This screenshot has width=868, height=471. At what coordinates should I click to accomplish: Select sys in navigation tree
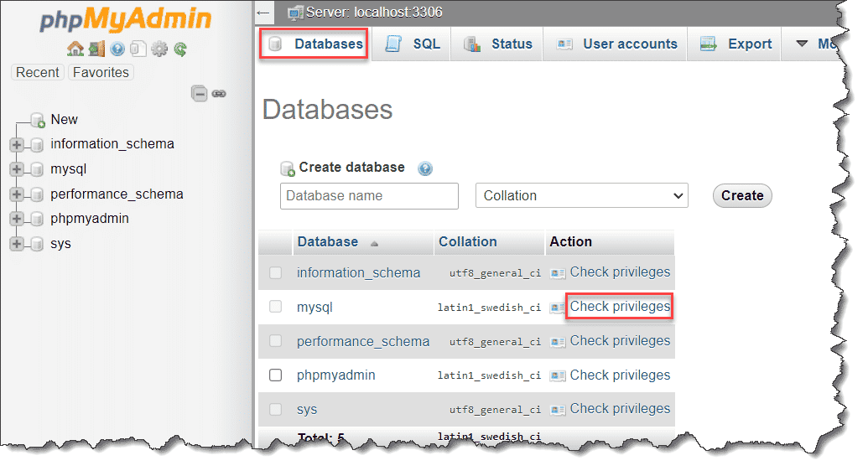(x=61, y=244)
